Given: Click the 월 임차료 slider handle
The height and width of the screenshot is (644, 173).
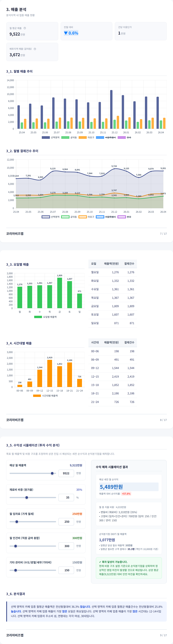Looking at the screenshot, I should pyautogui.click(x=17, y=522).
